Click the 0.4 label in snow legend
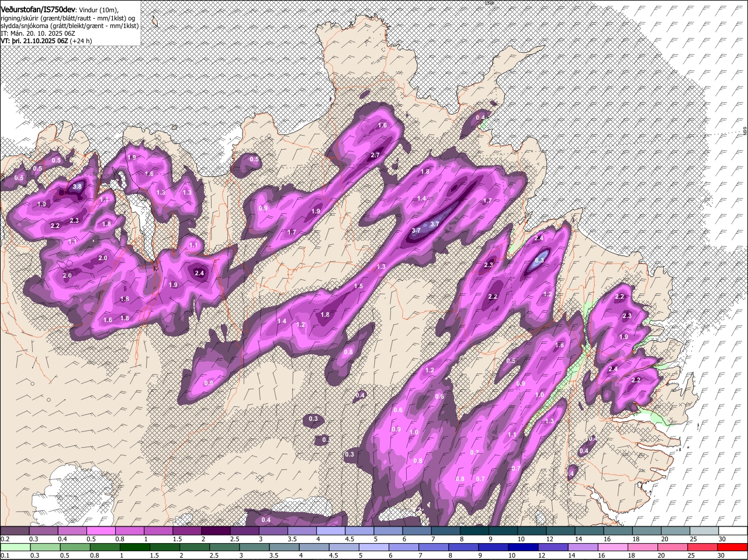748x560 pixels. (62, 539)
